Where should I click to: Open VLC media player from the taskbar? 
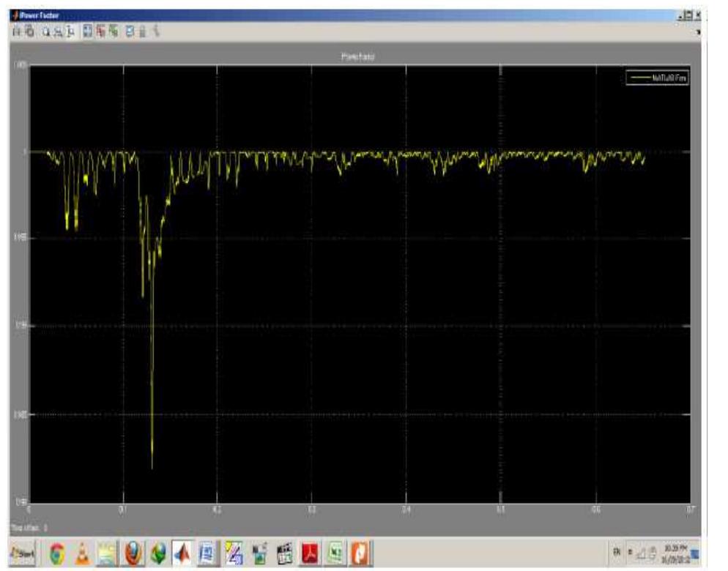(x=83, y=553)
